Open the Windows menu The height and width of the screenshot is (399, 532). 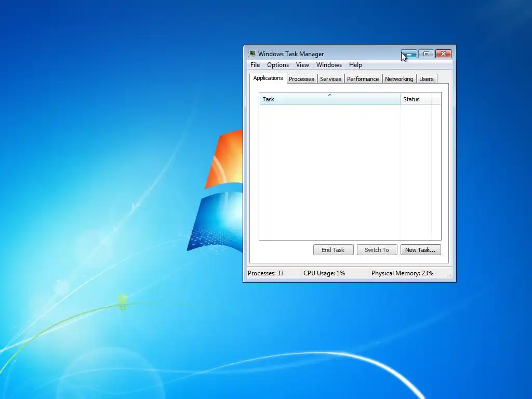[x=329, y=65]
